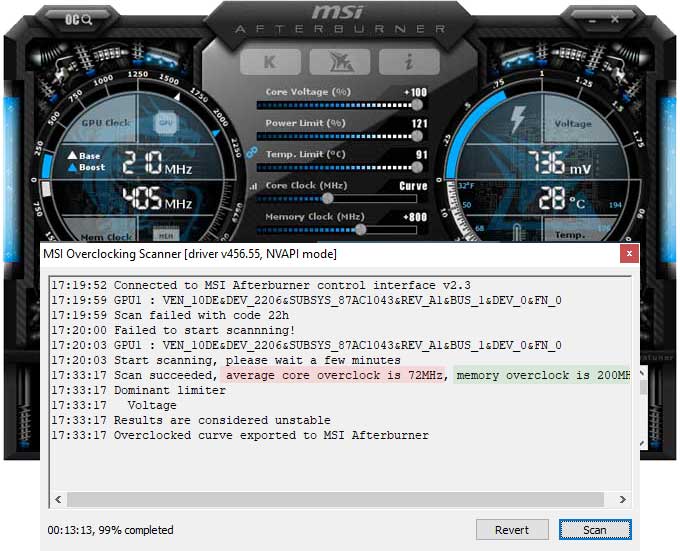680x551 pixels.
Task: Click the Boost legend label
Action: point(87,167)
